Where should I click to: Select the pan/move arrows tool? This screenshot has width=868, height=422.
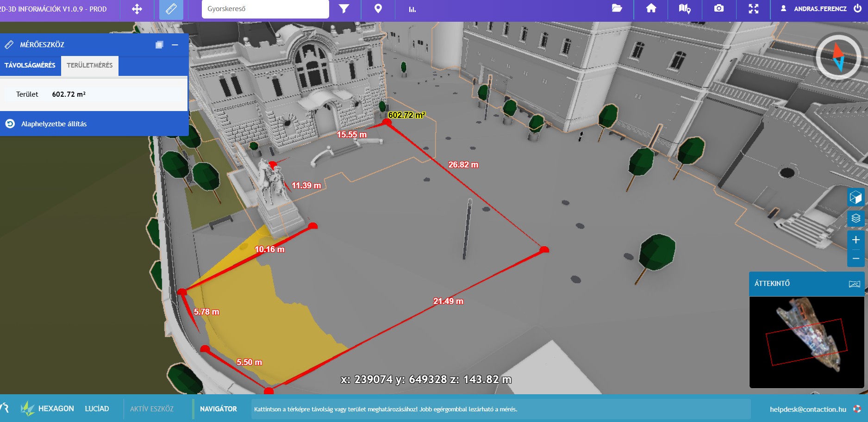pyautogui.click(x=137, y=9)
